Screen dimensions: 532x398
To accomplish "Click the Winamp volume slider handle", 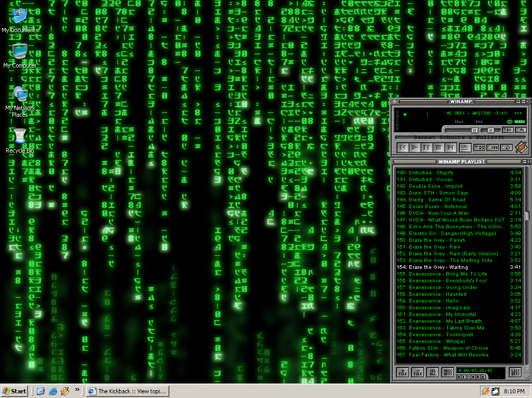I will pos(475,130).
